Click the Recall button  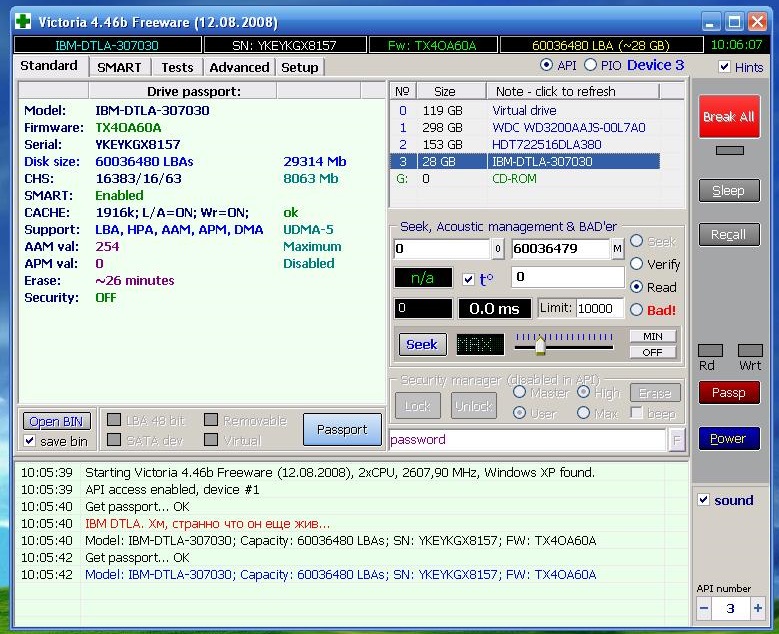(729, 235)
